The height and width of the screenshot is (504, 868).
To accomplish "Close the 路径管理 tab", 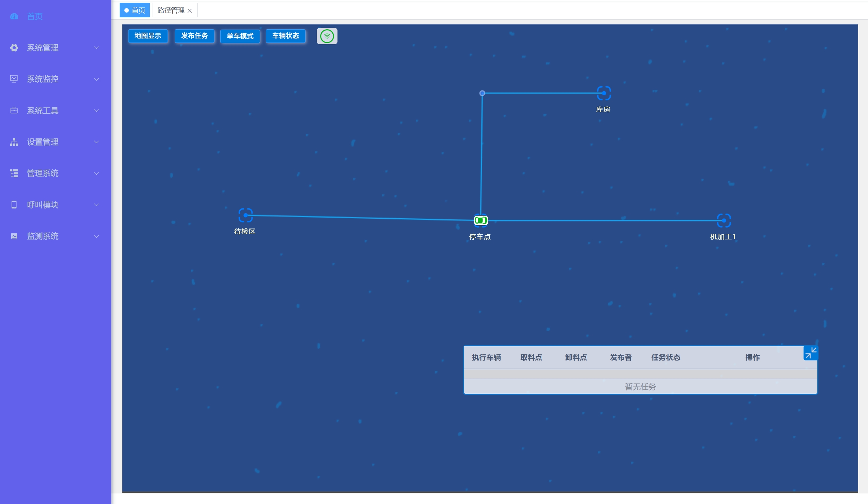I will [x=189, y=11].
